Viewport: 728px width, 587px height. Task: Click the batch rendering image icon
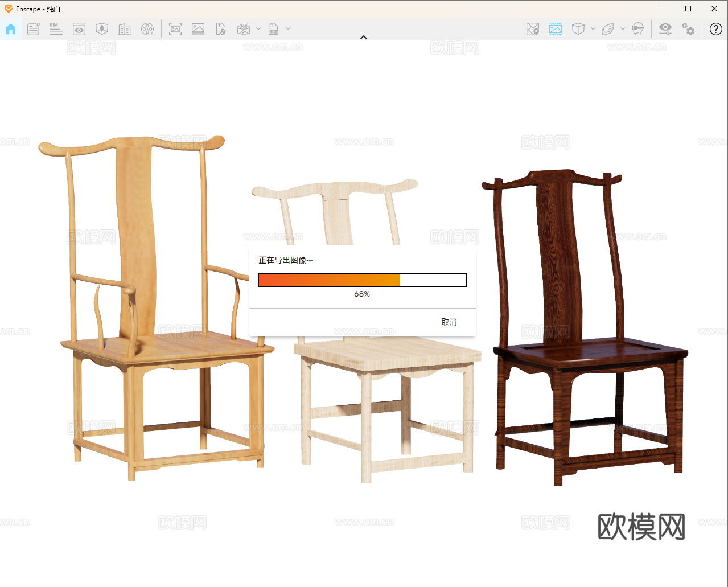coord(198,29)
